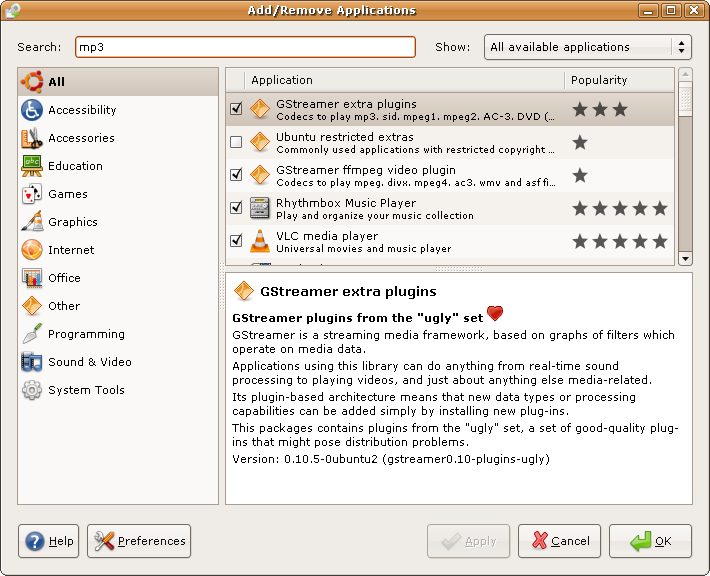
Task: Open the Help button
Action: [x=48, y=541]
